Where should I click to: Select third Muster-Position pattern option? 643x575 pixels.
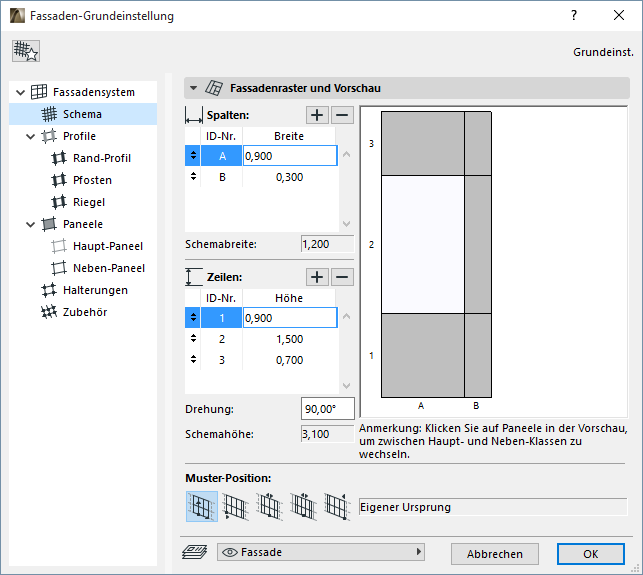coord(269,507)
